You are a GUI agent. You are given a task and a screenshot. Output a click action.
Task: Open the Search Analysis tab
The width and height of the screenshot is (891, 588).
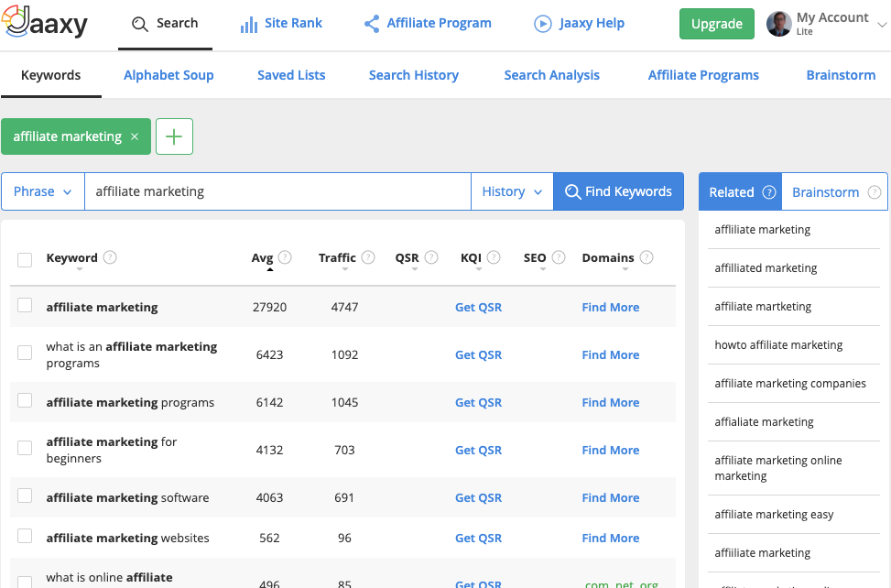[552, 75]
